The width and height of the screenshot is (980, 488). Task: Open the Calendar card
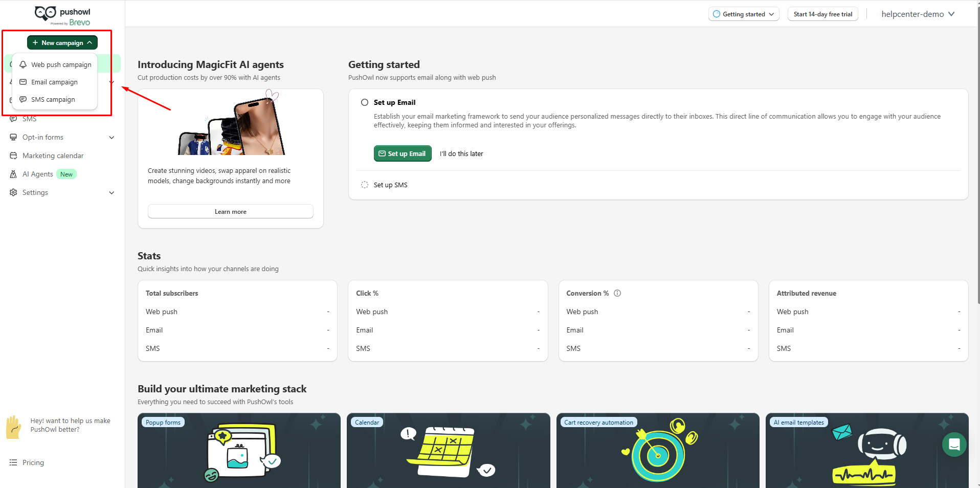click(x=449, y=451)
